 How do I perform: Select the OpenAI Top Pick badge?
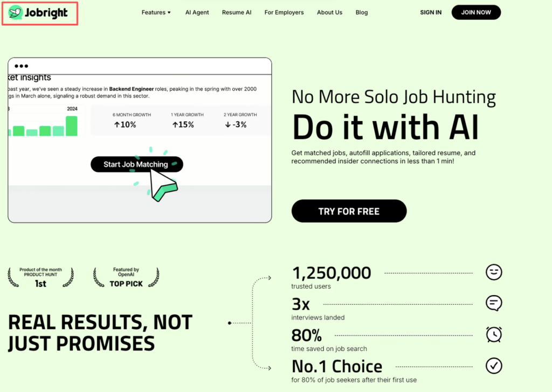(126, 276)
